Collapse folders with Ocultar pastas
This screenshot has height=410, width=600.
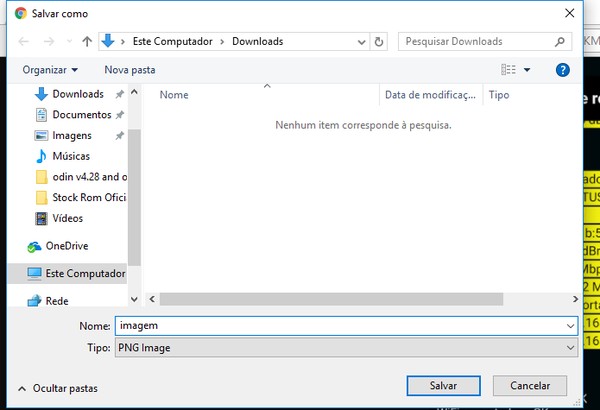[58, 389]
